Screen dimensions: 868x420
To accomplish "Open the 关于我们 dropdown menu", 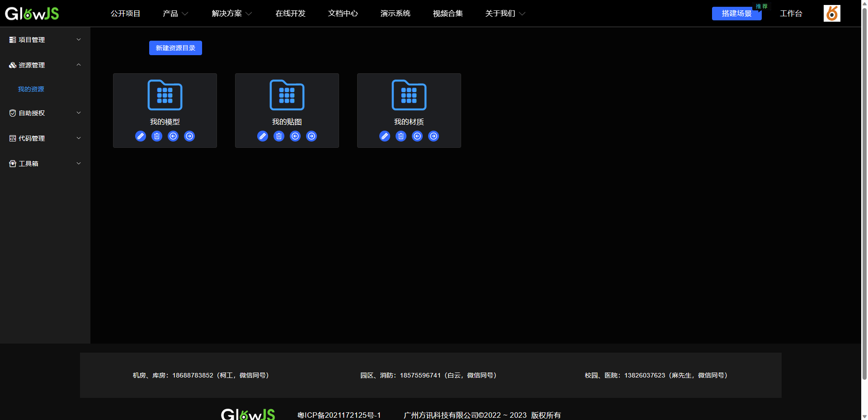I will click(505, 14).
